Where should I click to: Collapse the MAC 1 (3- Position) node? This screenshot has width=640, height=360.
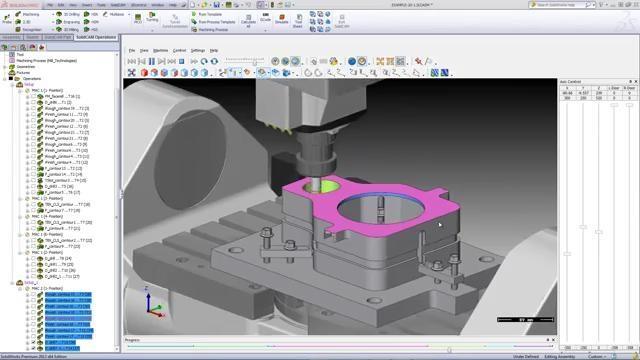click(x=20, y=198)
